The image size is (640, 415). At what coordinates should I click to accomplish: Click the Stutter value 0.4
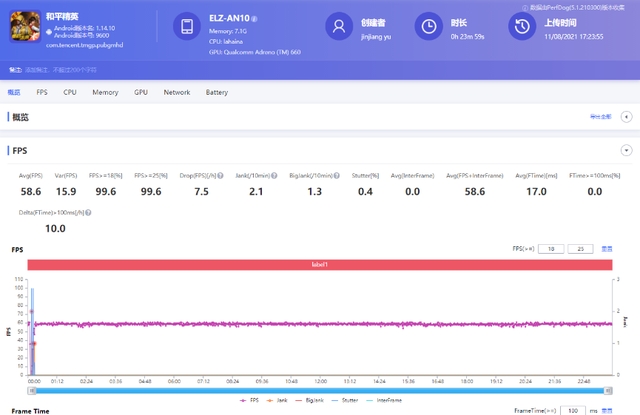pyautogui.click(x=365, y=192)
